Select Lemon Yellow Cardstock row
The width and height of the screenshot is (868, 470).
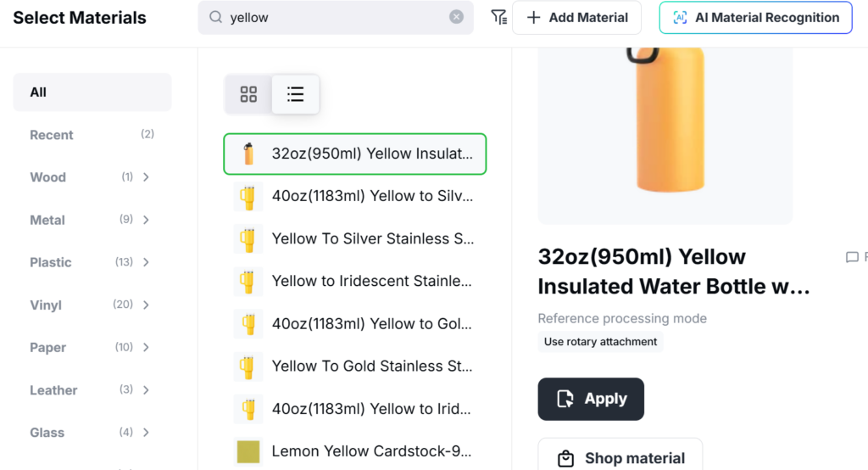click(355, 451)
